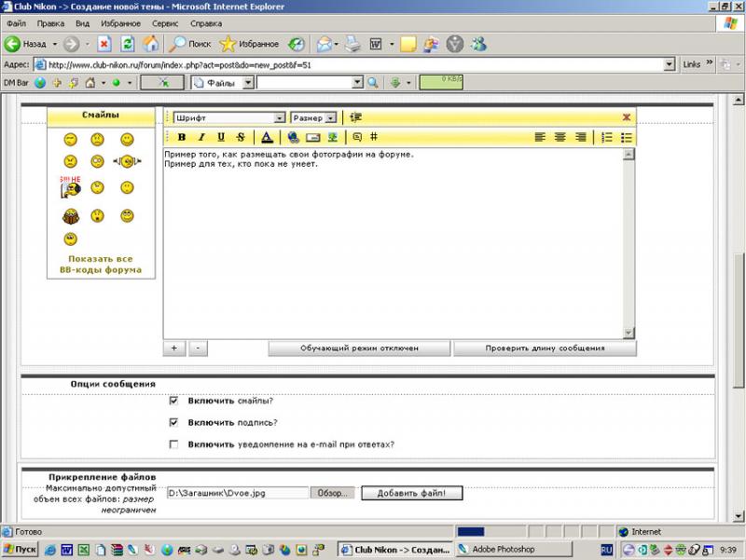Open the Избранное menu
Image resolution: width=746 pixels, height=560 pixels.
[120, 23]
